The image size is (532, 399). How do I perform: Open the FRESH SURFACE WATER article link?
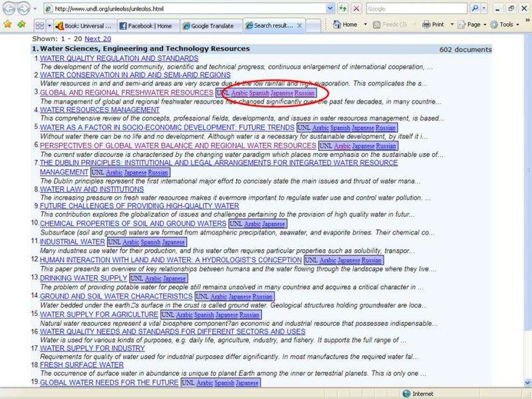click(81, 365)
